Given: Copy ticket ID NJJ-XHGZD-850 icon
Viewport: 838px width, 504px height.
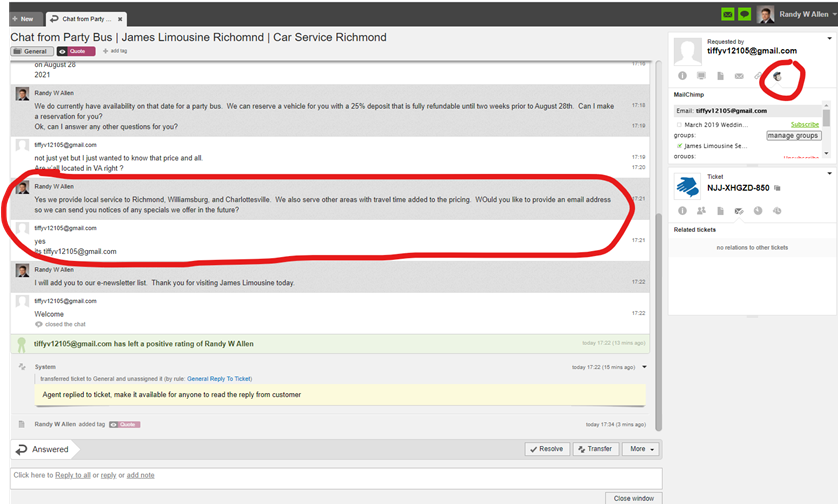Looking at the screenshot, I should tap(777, 188).
